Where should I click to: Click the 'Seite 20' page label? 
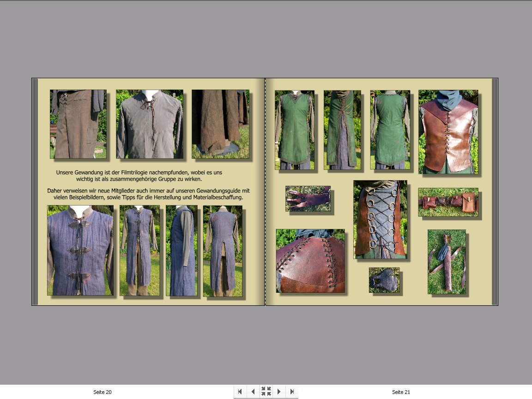(103, 392)
